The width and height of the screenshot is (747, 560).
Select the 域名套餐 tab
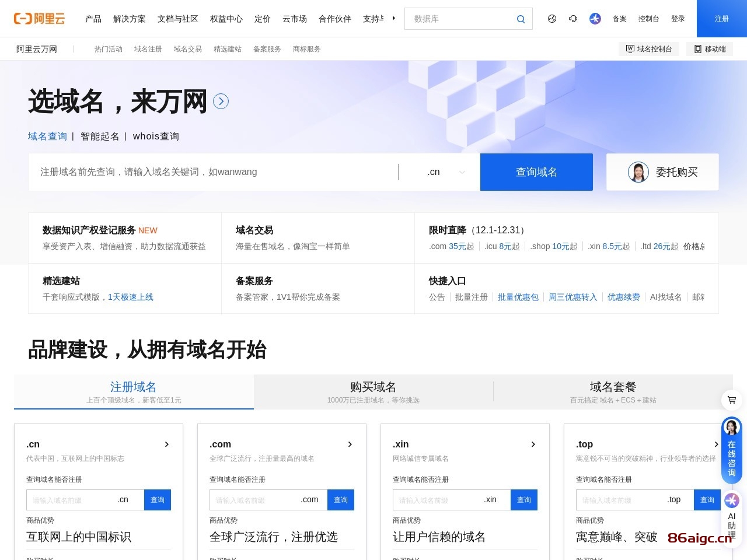613,392
